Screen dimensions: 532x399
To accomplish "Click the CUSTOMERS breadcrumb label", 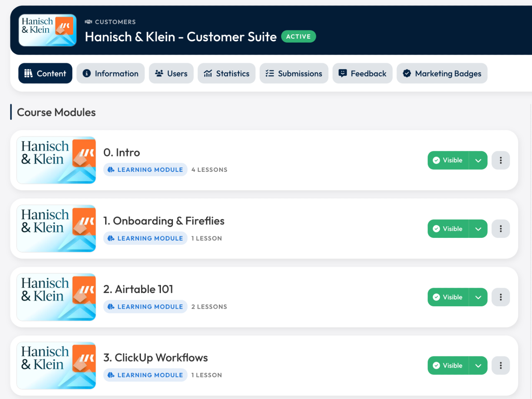I will [115, 22].
